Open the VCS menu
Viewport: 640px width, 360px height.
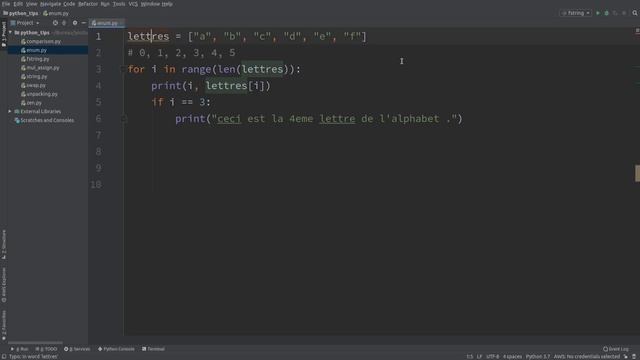(x=133, y=4)
